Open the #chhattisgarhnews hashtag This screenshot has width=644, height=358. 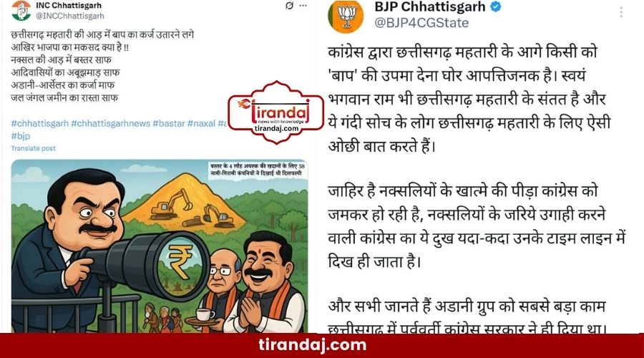point(111,123)
